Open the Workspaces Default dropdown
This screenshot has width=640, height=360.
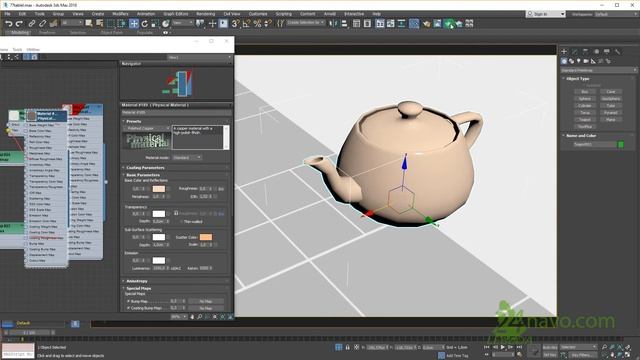click(616, 14)
